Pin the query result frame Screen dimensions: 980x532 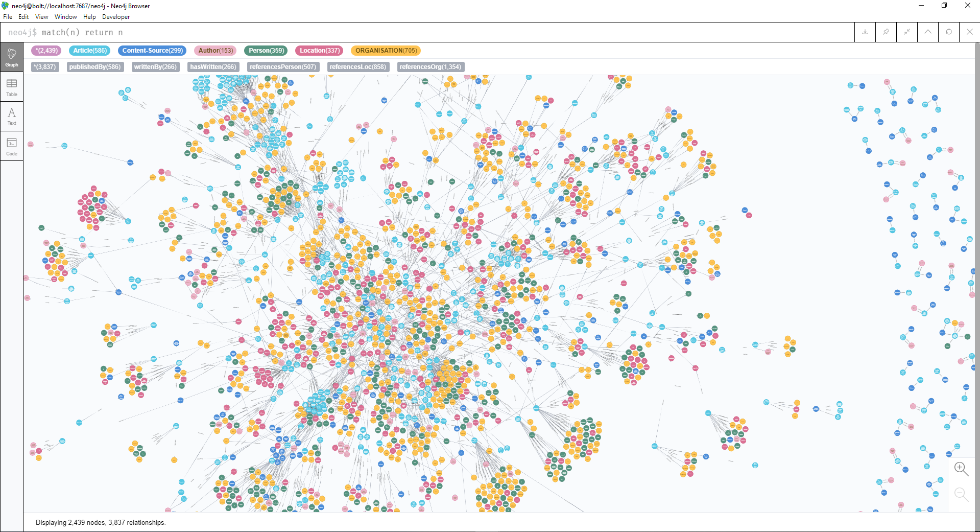(886, 32)
